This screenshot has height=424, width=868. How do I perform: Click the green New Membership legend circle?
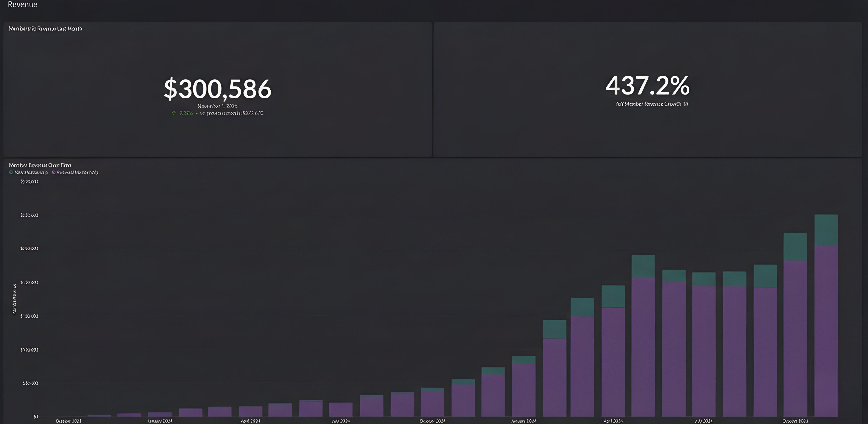(11, 172)
